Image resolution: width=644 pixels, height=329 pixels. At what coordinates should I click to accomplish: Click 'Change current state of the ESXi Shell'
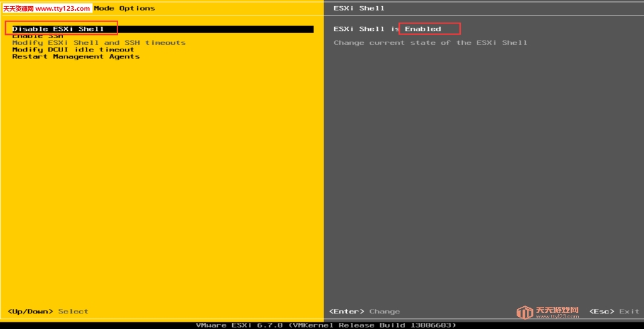click(x=431, y=43)
